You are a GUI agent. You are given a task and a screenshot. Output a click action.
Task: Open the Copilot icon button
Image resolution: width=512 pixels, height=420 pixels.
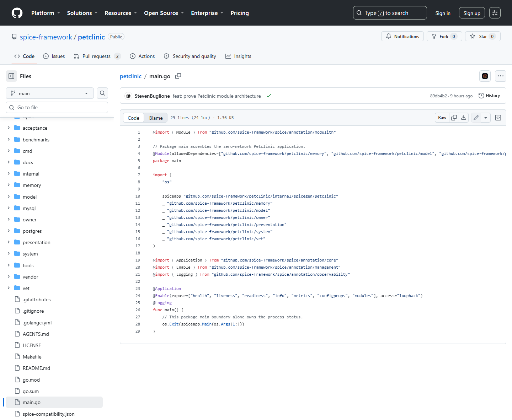click(x=485, y=76)
